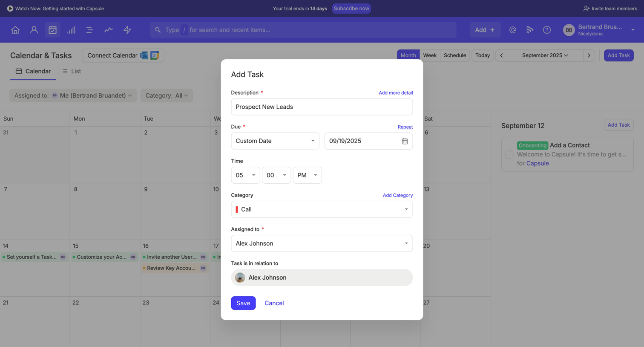Open the date picker calendar icon

(405, 141)
